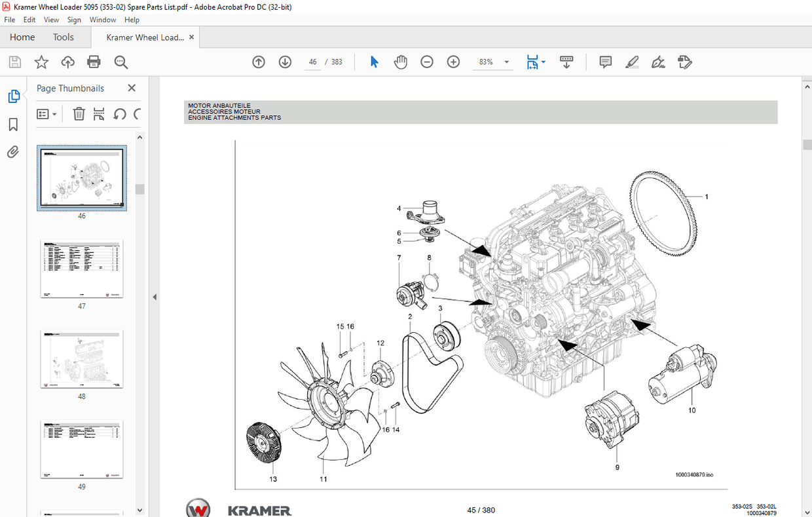This screenshot has height=517, width=812.
Task: Zoom out using the minus control
Action: tap(426, 62)
